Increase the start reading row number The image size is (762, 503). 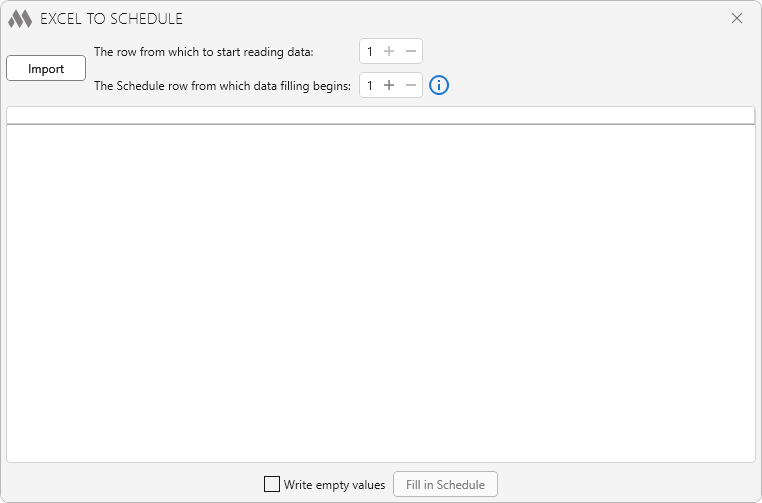pos(389,52)
